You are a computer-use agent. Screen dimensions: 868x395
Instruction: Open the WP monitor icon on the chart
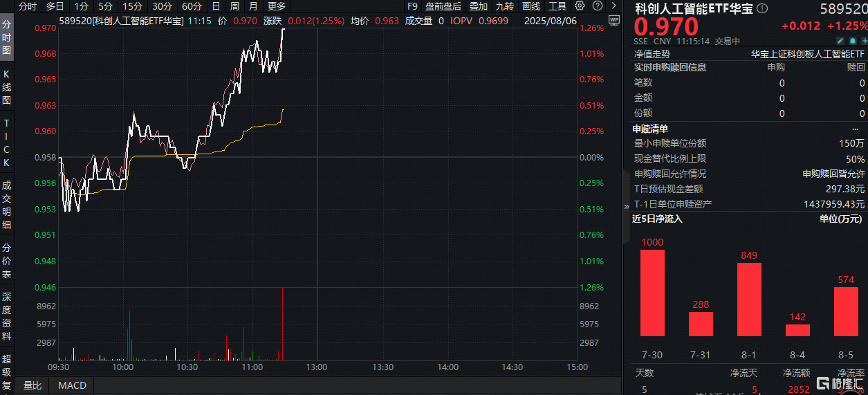[x=613, y=21]
